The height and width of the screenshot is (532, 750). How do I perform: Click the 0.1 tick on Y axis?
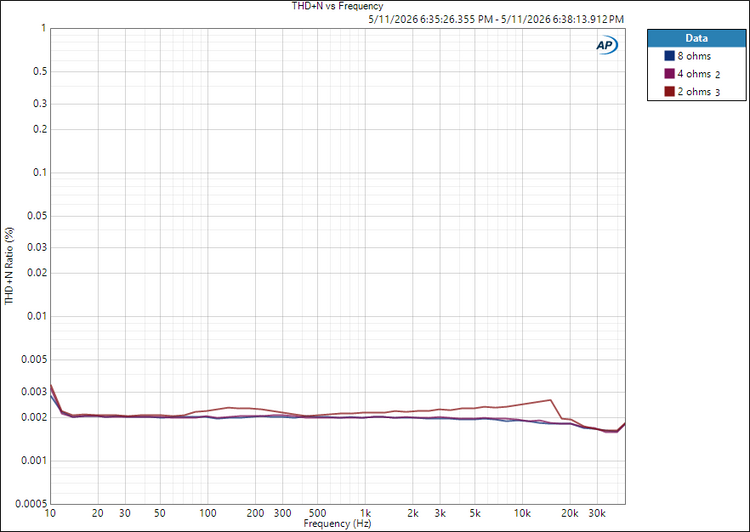pos(40,172)
